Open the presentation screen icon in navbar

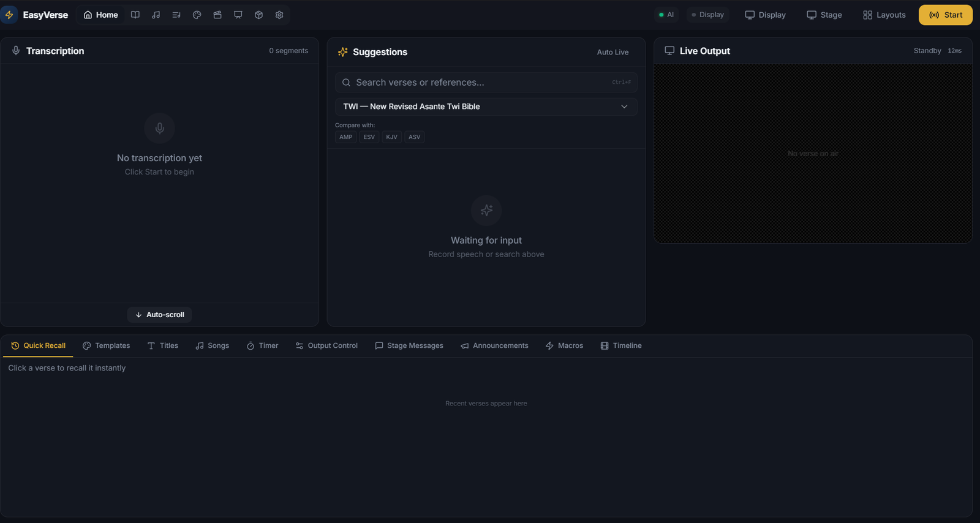point(238,15)
